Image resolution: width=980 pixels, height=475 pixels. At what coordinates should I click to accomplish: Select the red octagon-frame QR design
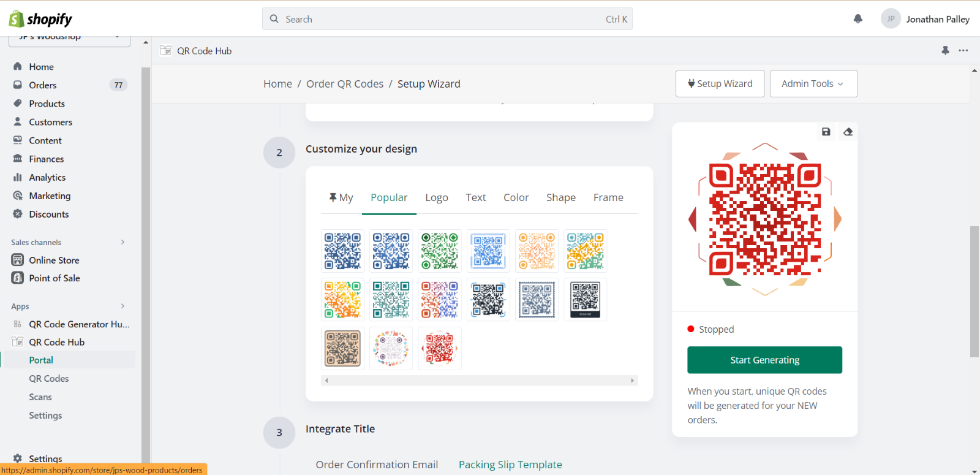(440, 348)
